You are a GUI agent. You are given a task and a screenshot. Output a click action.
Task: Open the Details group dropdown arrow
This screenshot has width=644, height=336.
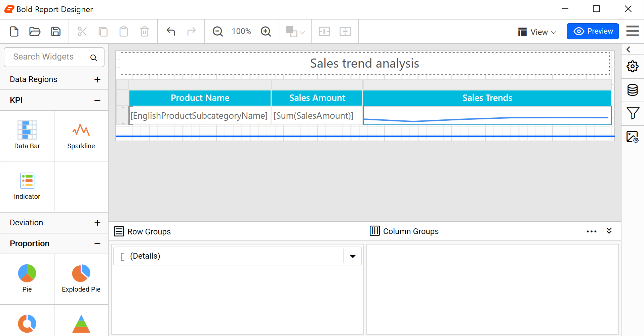353,256
